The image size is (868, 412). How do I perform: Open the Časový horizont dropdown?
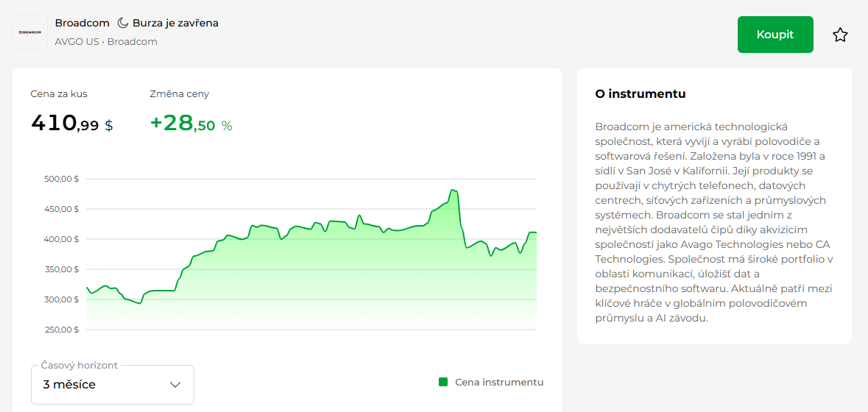point(113,384)
